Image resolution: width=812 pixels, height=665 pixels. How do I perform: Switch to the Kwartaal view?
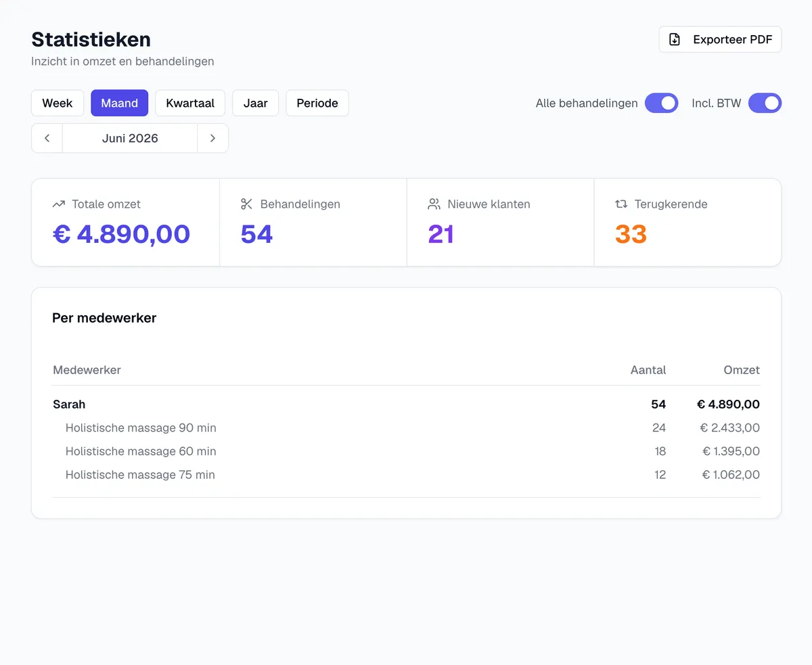[190, 104]
